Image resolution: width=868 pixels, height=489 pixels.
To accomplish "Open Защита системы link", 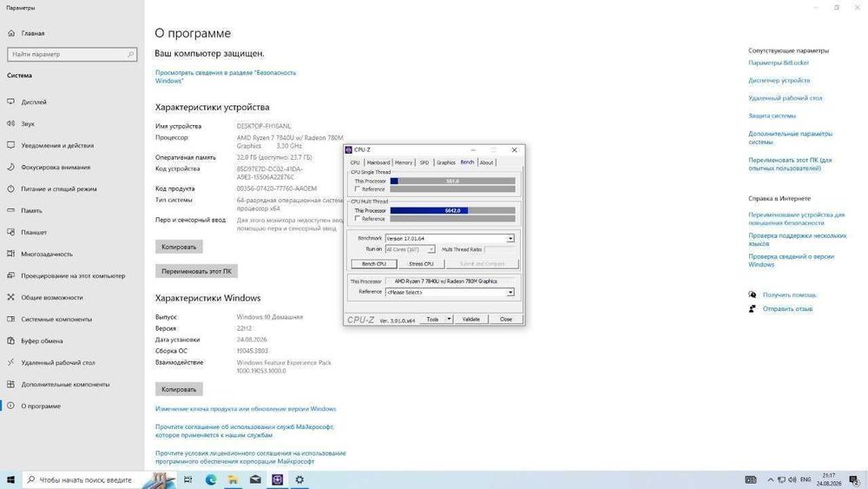I will pyautogui.click(x=772, y=116).
